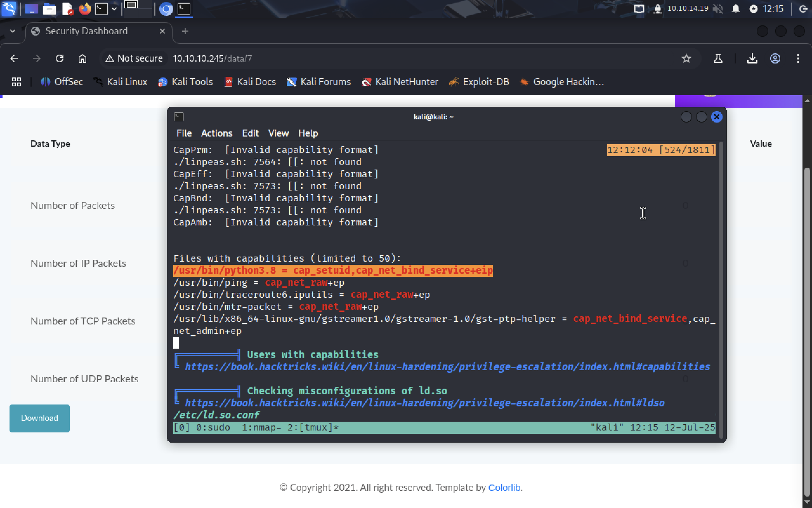
Task: Open the apps grid in bookmarks bar
Action: point(16,82)
